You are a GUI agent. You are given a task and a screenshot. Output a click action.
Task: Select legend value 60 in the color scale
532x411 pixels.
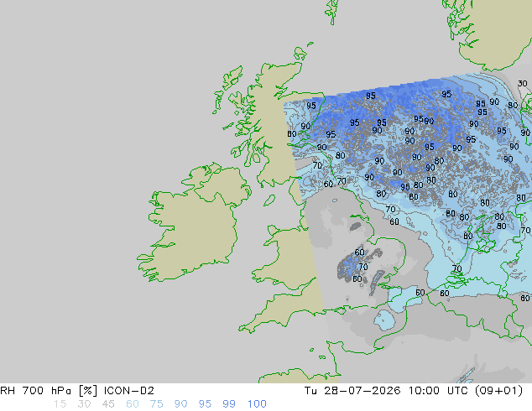pos(133,404)
